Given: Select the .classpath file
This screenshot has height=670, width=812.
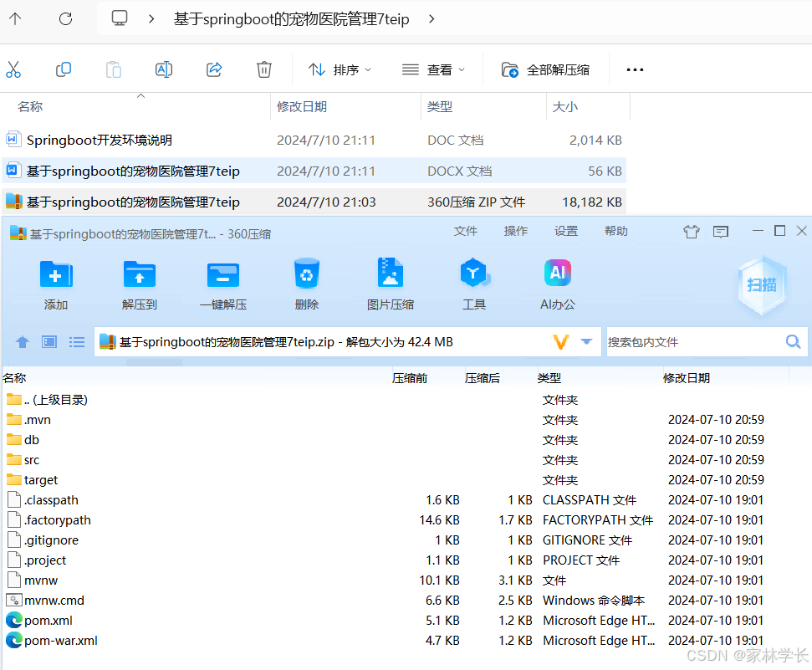Looking at the screenshot, I should (x=43, y=500).
